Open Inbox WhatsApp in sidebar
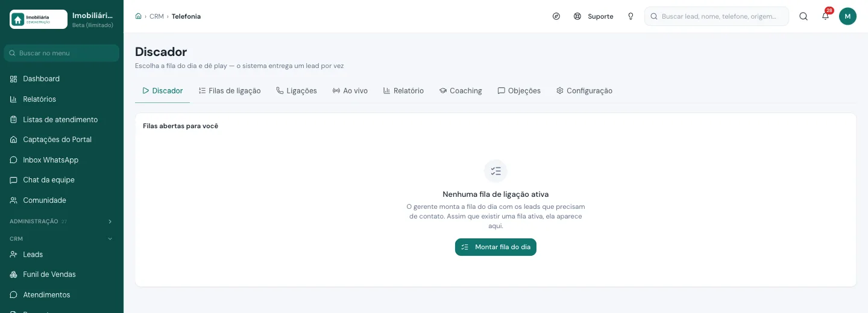Screen dimensions: 868x313 coord(61,160)
